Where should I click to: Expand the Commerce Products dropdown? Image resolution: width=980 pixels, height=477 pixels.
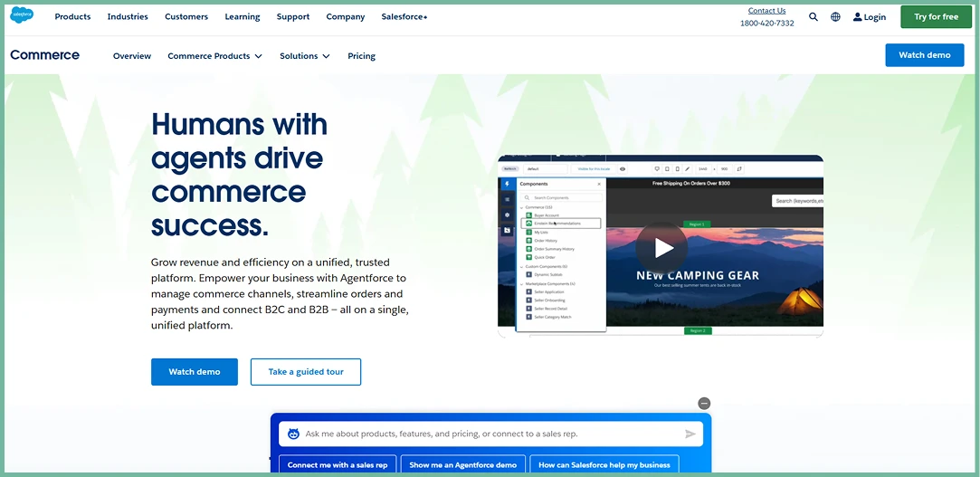point(215,55)
